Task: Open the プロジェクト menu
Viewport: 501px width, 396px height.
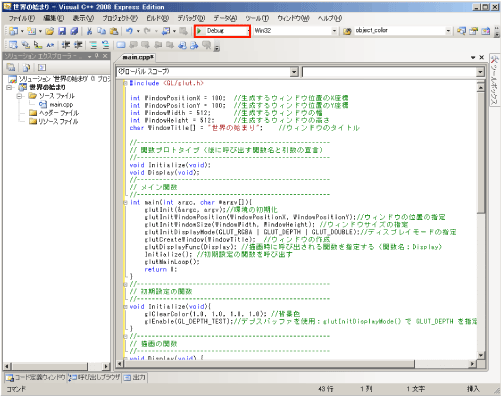Action: click(120, 18)
